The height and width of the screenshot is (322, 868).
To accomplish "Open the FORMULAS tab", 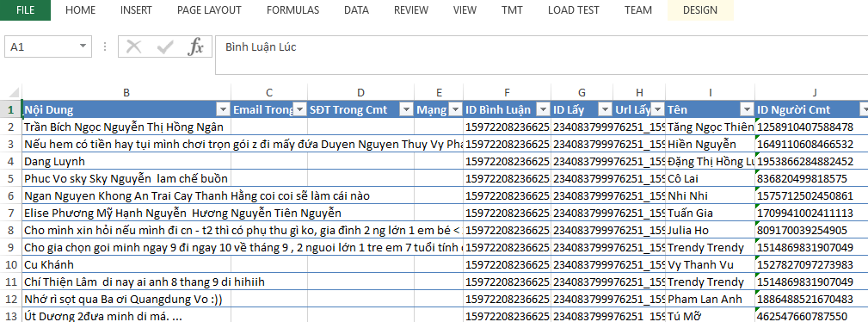I will coord(292,10).
